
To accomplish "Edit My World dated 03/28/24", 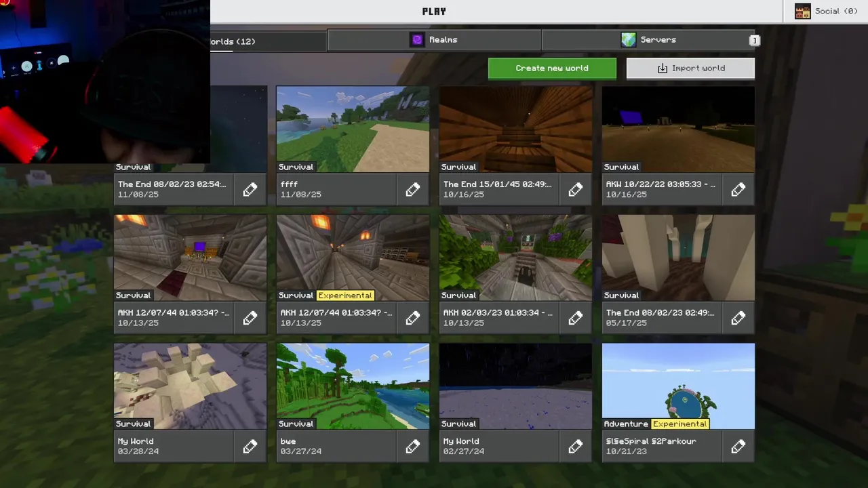I will tap(250, 447).
